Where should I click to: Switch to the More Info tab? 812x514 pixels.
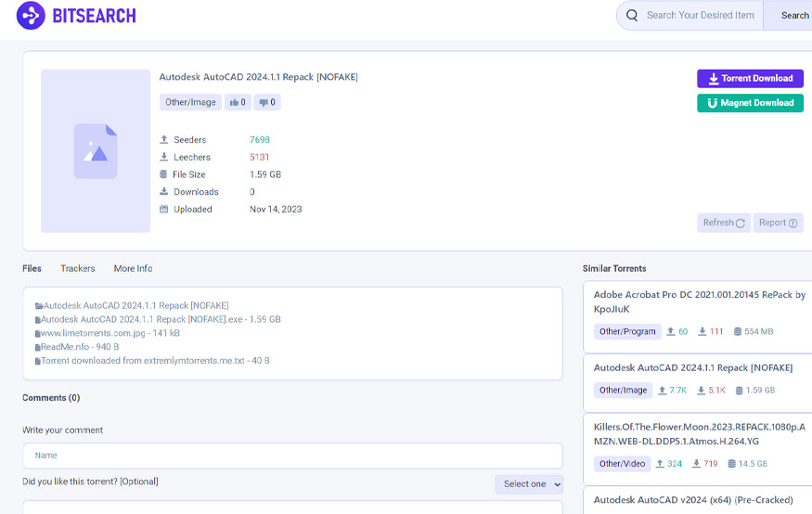coord(133,269)
